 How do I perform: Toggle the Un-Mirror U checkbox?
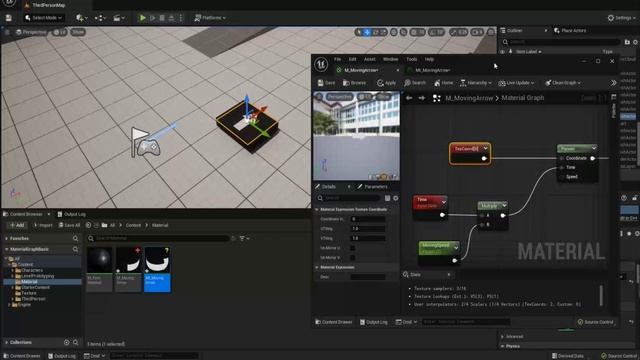pos(353,248)
